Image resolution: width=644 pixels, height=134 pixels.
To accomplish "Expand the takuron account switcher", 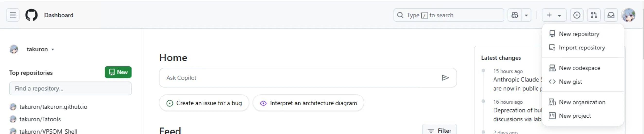I will pos(41,49).
